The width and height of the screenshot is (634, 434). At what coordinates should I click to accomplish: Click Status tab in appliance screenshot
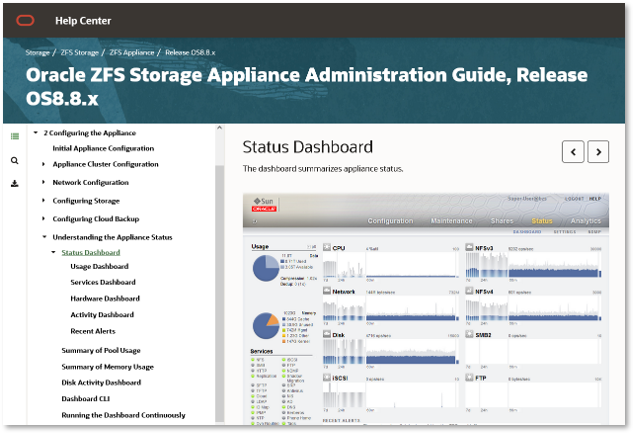542,221
